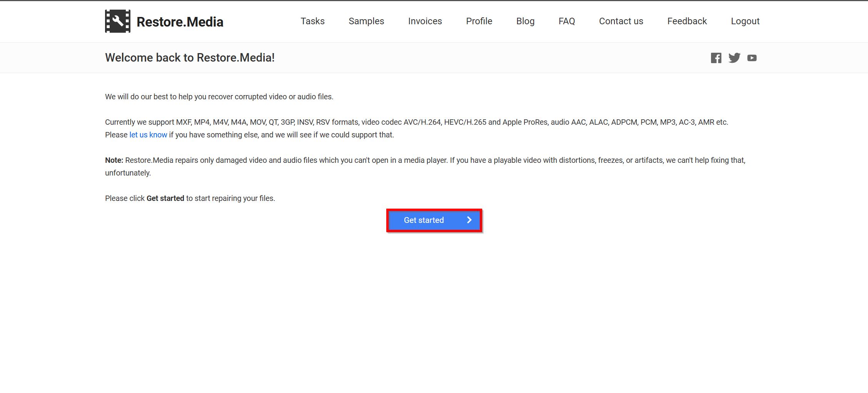Open the Samples menu item
Viewport: 868px width, 393px height.
(366, 21)
